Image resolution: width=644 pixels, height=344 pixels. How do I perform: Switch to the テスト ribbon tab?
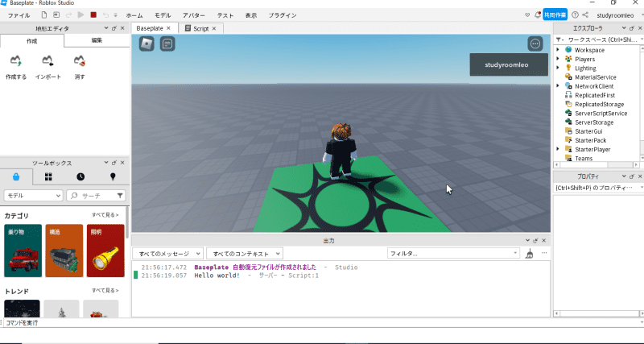[225, 15]
